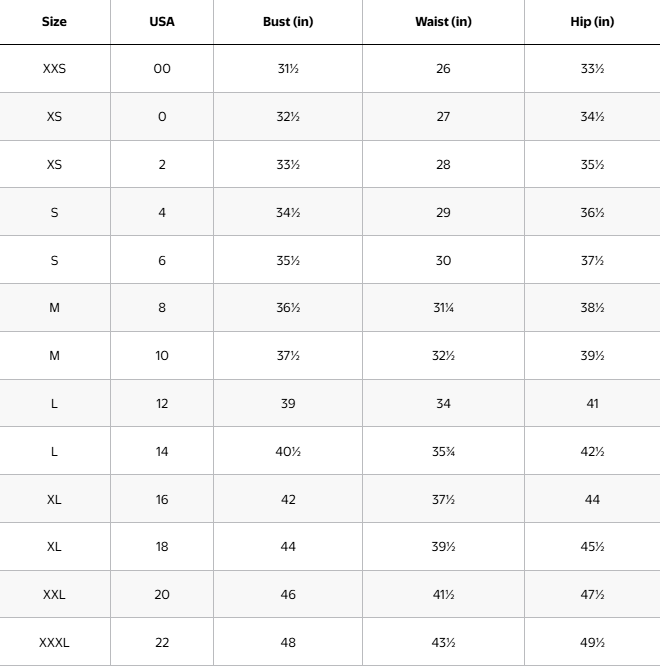Screen dimensions: 660x672
Task: Click USA size 00 cell
Action: [162, 69]
